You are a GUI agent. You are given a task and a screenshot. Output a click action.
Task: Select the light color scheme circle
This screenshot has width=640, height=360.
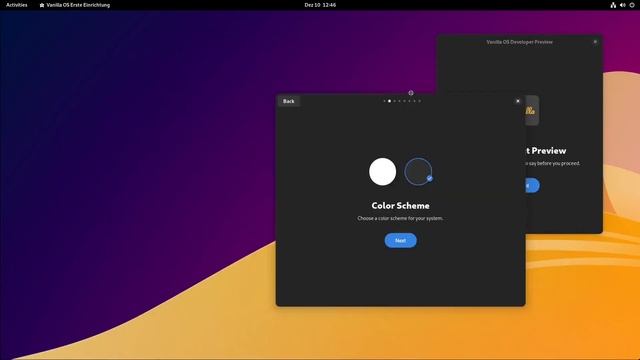[x=382, y=172]
